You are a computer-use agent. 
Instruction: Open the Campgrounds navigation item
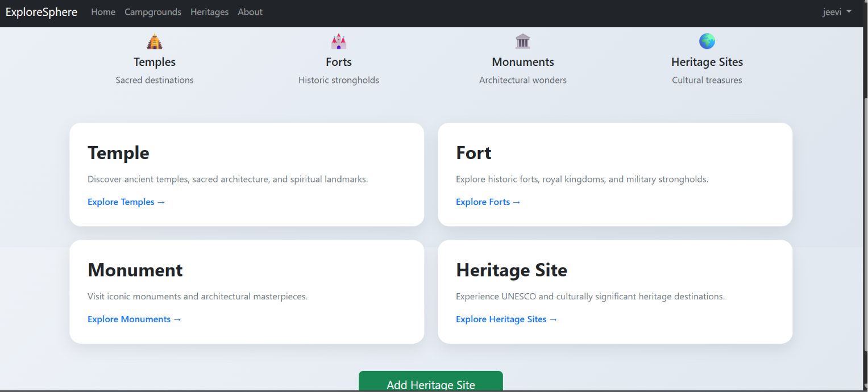[153, 12]
